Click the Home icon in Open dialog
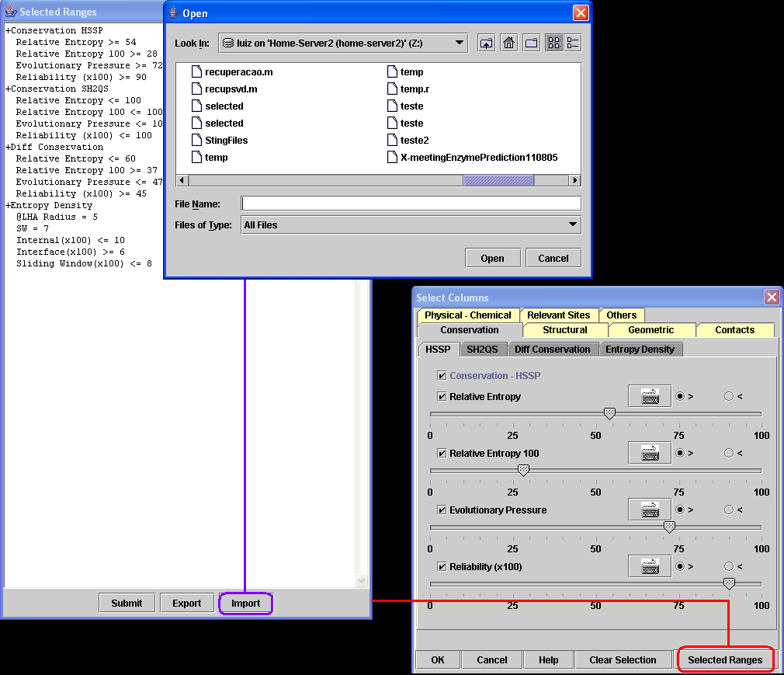The height and width of the screenshot is (675, 784). click(x=508, y=43)
